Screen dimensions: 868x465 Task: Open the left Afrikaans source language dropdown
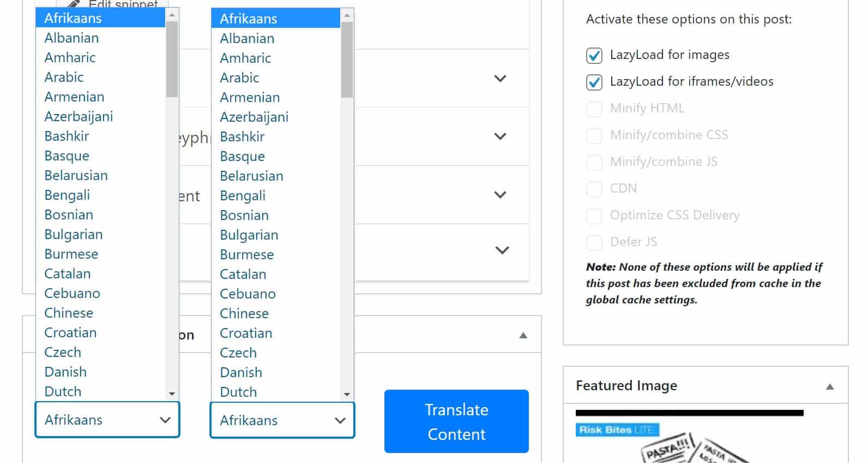coord(107,420)
